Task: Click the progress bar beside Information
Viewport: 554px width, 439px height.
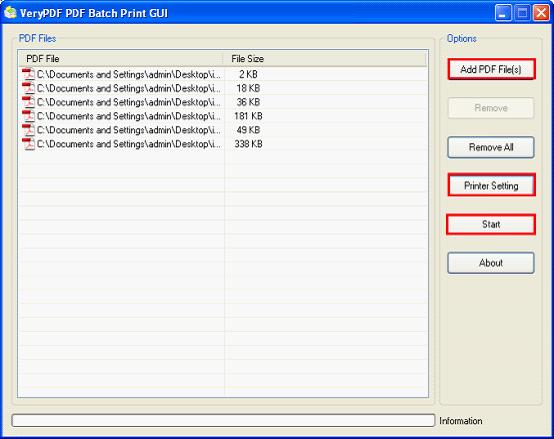Action: 223,421
